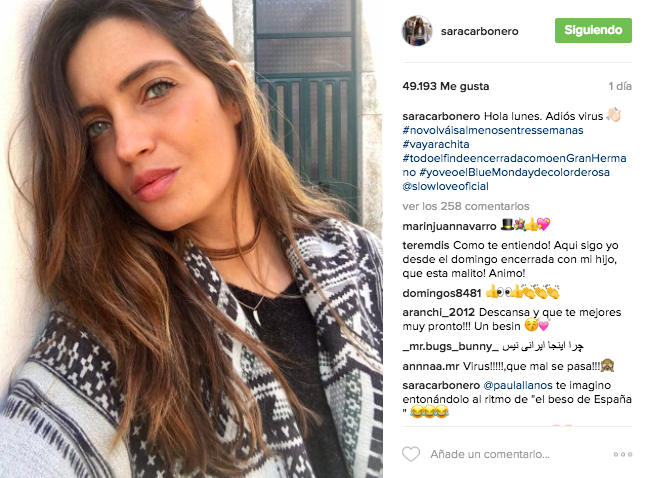The image size is (649, 478).
Task: Open the #vayarachita hashtag
Action: 436,144
